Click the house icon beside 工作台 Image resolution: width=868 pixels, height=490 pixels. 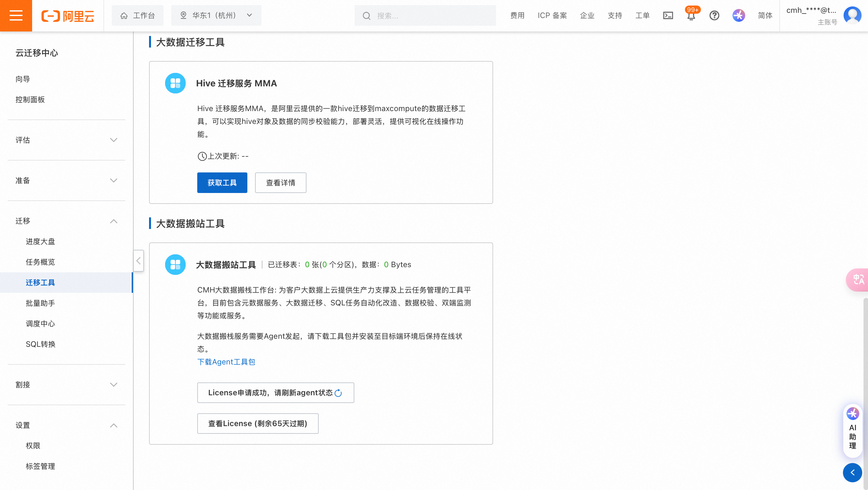pos(124,15)
